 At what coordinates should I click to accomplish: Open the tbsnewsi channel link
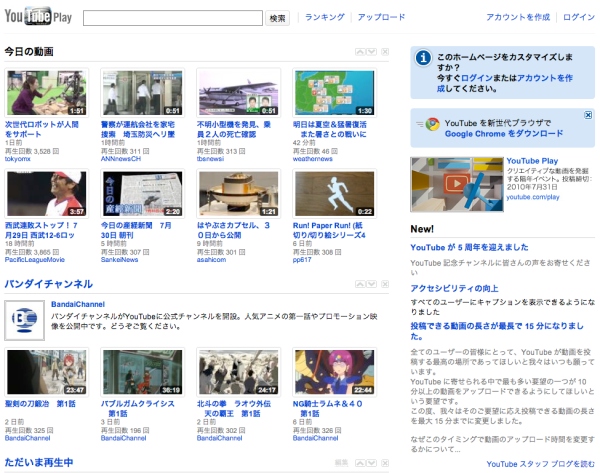(x=210, y=159)
